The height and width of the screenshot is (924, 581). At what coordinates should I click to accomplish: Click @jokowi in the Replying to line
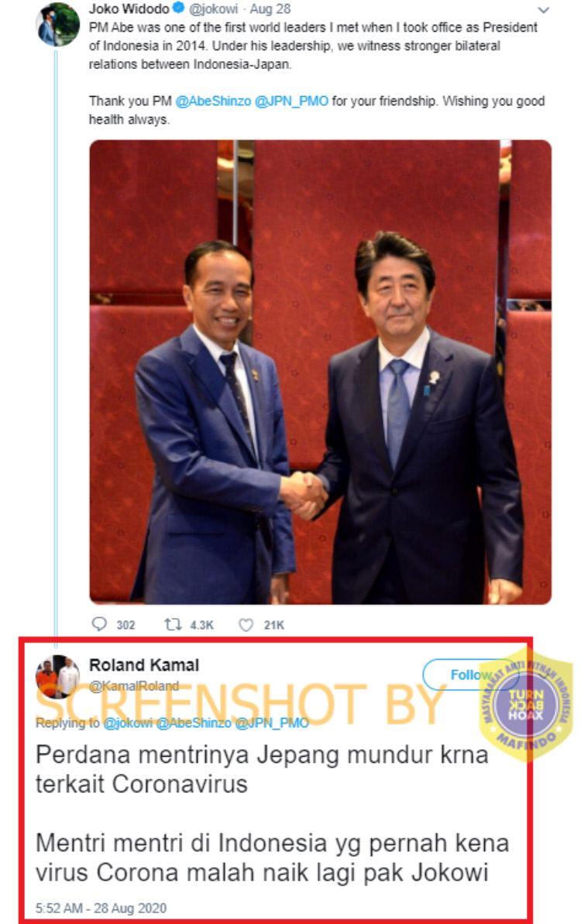pyautogui.click(x=128, y=723)
